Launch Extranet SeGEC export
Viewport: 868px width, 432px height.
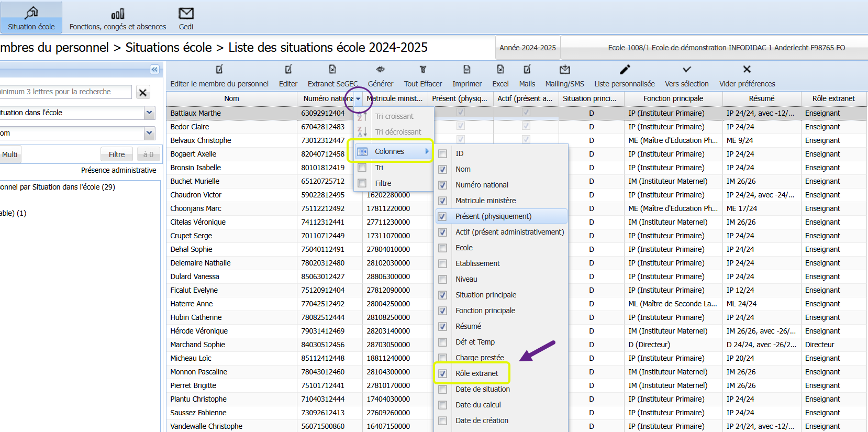point(332,76)
